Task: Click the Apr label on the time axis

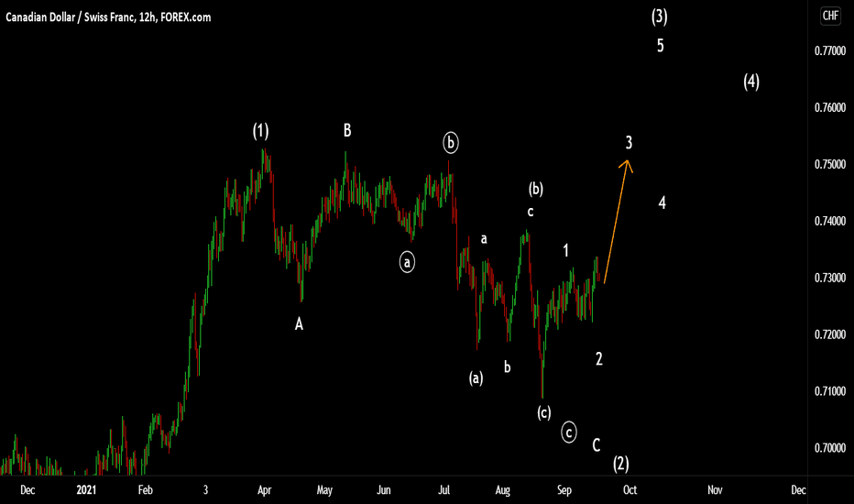Action: [264, 490]
